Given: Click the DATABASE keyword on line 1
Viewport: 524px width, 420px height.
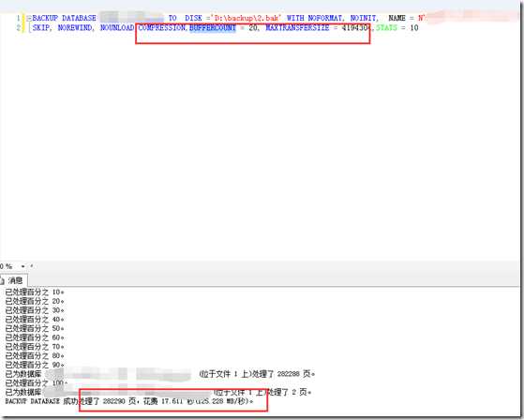Looking at the screenshot, I should click(x=79, y=18).
